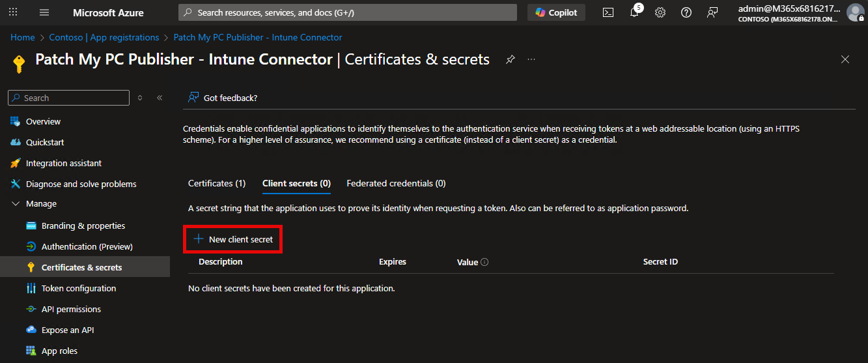This screenshot has height=363, width=868.
Task: Collapse the left menu with double chevron
Action: (160, 98)
